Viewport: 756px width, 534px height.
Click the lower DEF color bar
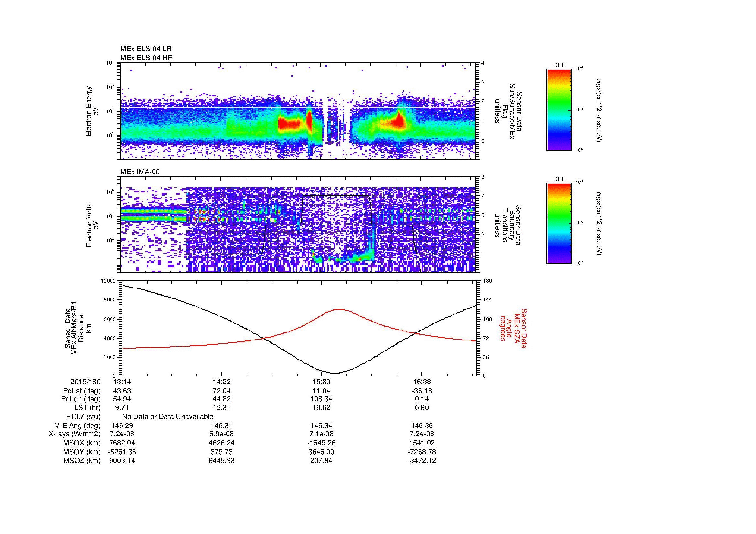(559, 224)
